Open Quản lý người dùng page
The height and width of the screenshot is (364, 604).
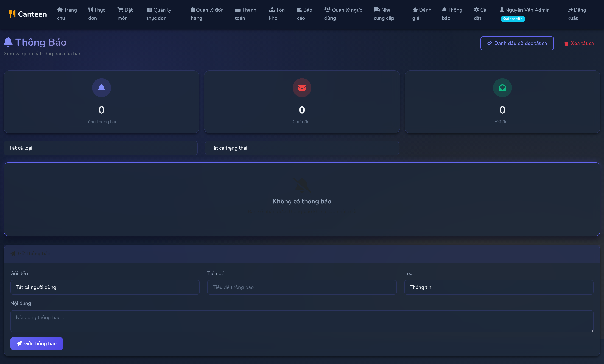(x=344, y=14)
